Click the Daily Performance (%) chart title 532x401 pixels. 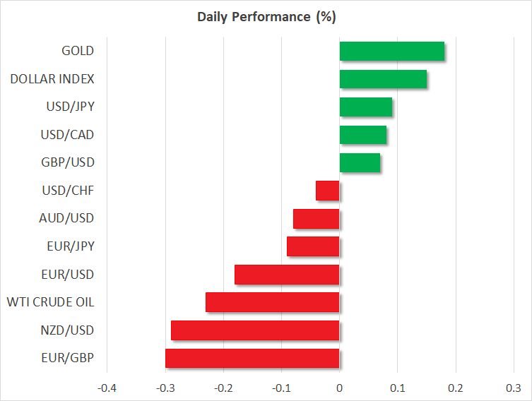[266, 16]
